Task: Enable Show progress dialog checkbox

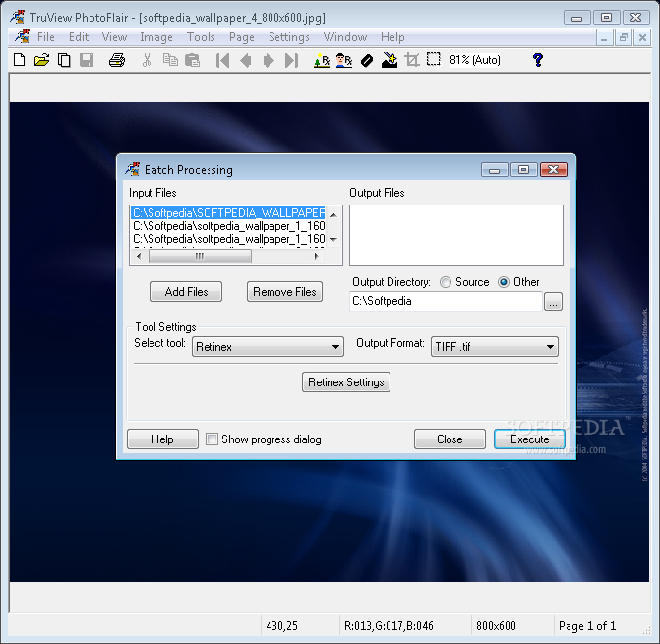Action: (x=211, y=439)
